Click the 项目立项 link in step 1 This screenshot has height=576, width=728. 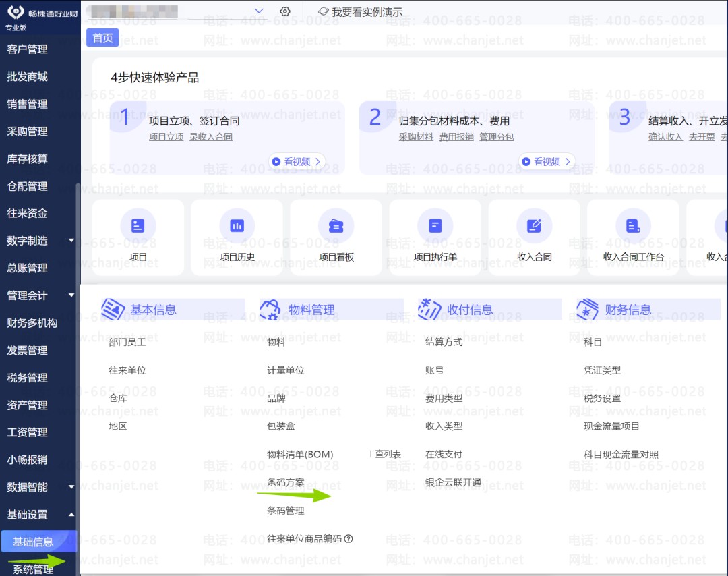tap(166, 136)
